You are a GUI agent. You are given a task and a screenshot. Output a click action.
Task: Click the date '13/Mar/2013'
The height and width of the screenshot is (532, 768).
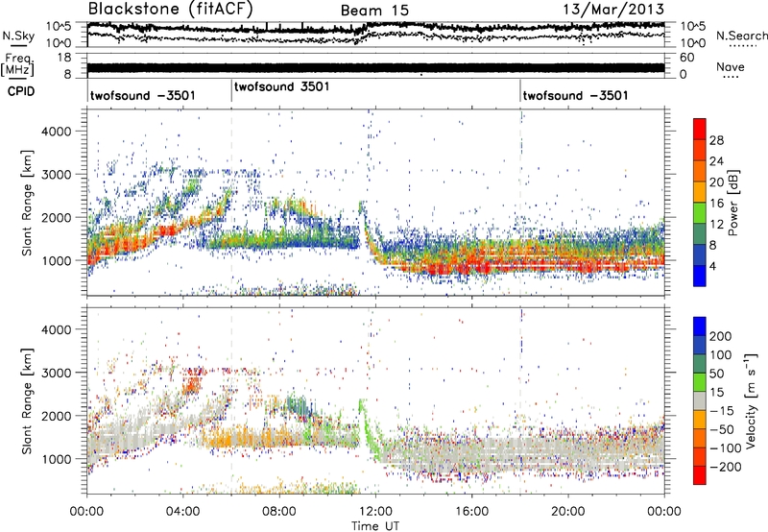pos(613,9)
